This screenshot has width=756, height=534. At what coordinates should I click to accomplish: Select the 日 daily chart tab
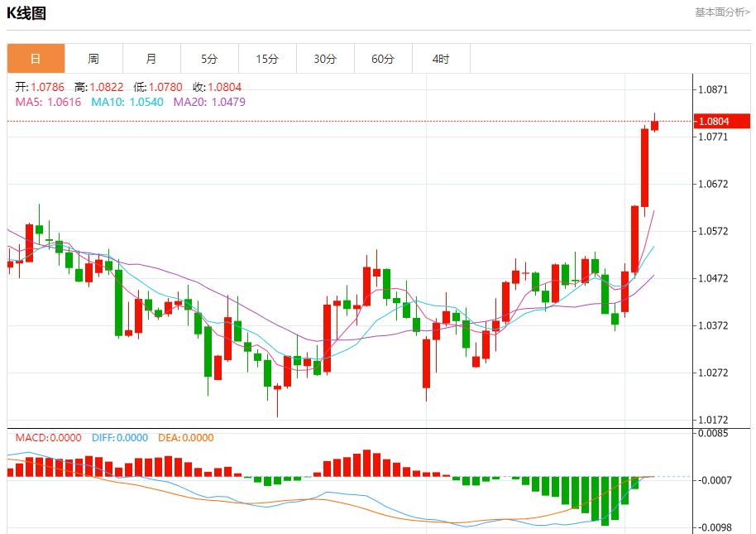(36, 59)
